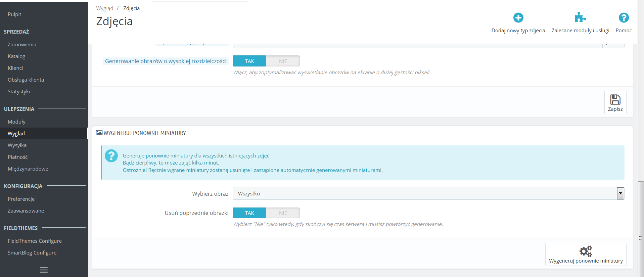
Task: Open Zaawansowane settings
Action: (26, 211)
